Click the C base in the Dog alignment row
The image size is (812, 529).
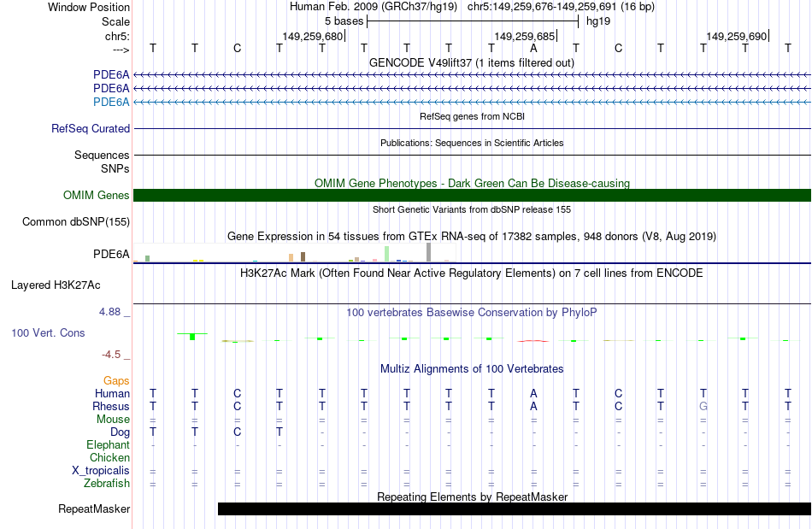coord(237,432)
